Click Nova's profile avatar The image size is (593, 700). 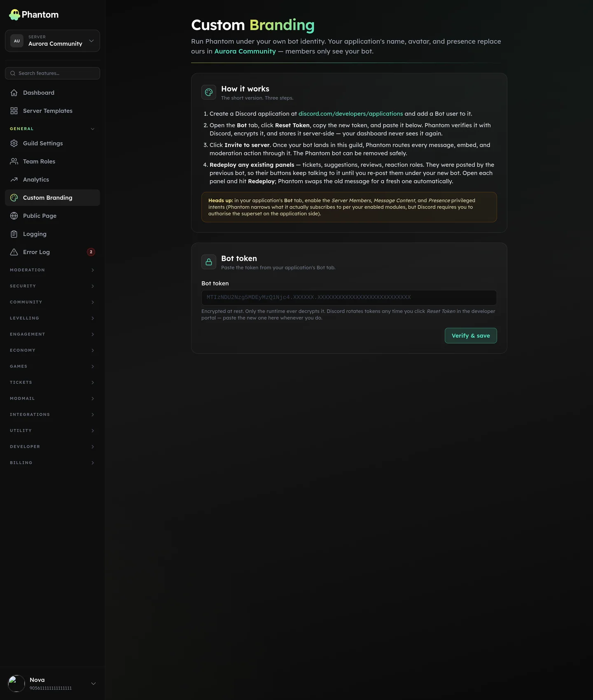coord(16,684)
